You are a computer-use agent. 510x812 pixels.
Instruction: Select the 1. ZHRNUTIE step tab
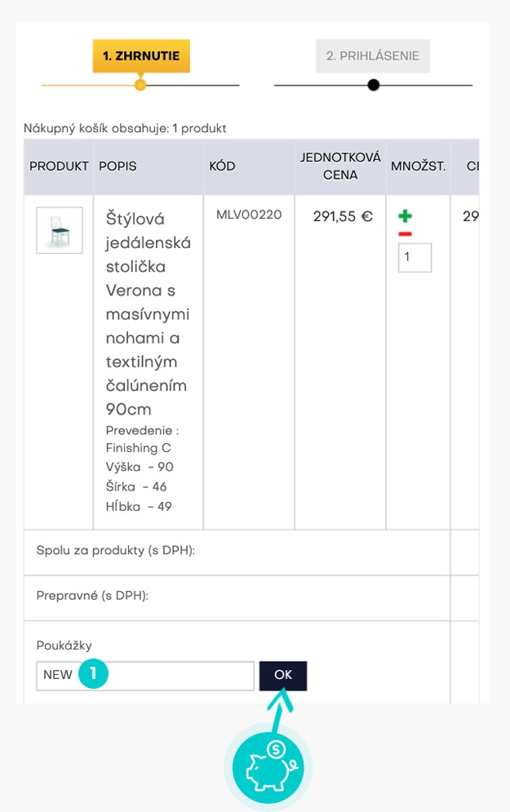tap(141, 56)
